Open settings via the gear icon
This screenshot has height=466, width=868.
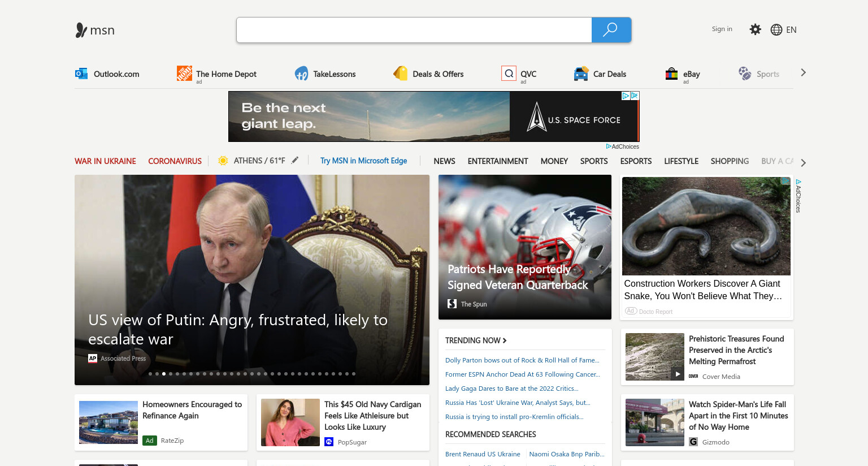(x=755, y=29)
